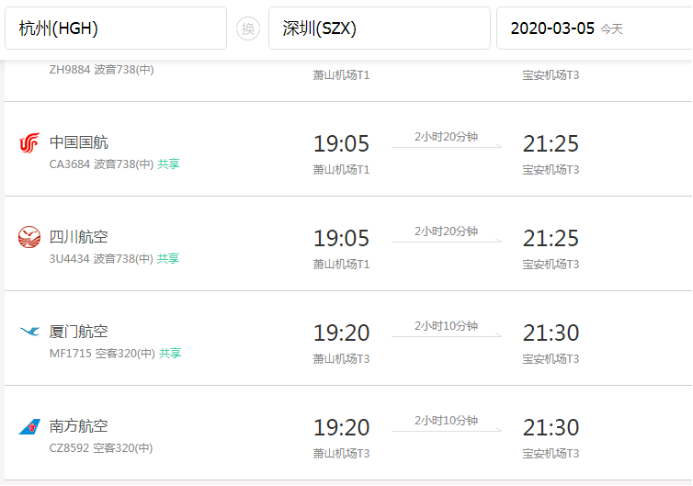Edit departure city 杭州(HGH) field
The width and height of the screenshot is (693, 486).
pyautogui.click(x=115, y=29)
